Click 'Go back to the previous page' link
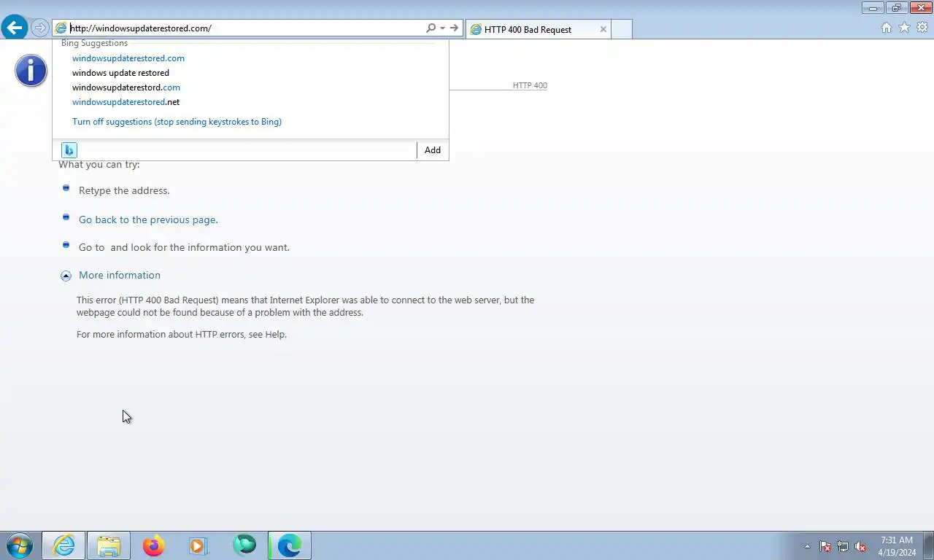The width and height of the screenshot is (934, 560). (x=148, y=219)
